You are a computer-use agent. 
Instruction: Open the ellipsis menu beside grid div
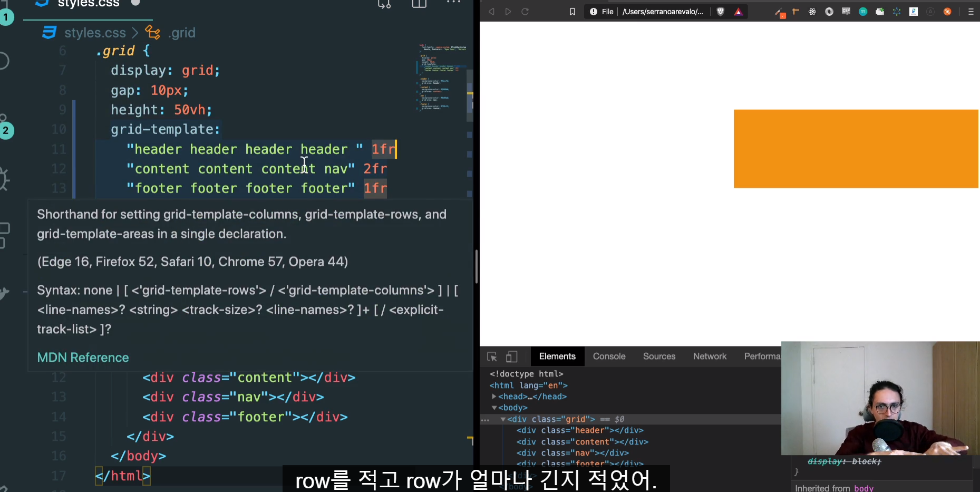click(x=486, y=420)
